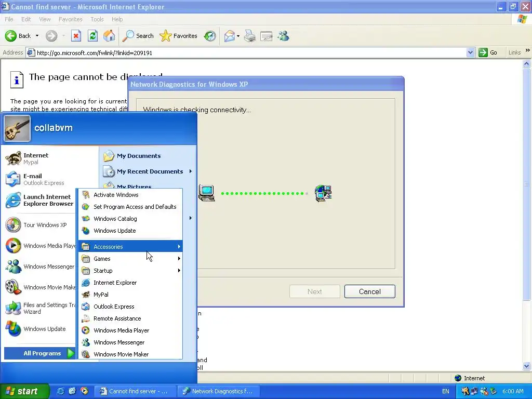This screenshot has height=399, width=532.
Task: Expand the Startup submenu
Action: tap(130, 270)
